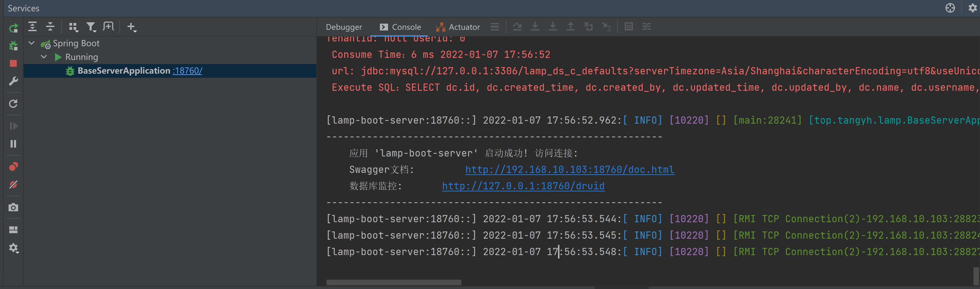Click the console horizontal scrollbar
980x289 pixels.
coord(393,282)
